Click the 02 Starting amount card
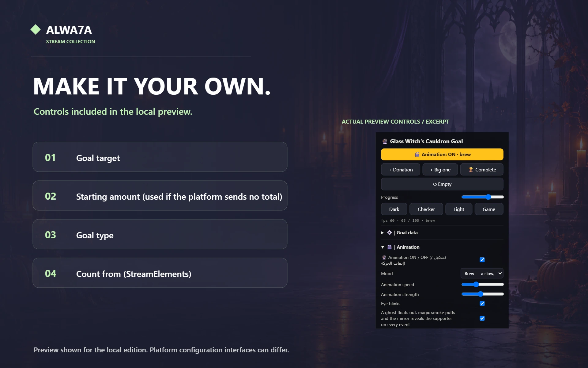The width and height of the screenshot is (588, 368). (x=160, y=196)
